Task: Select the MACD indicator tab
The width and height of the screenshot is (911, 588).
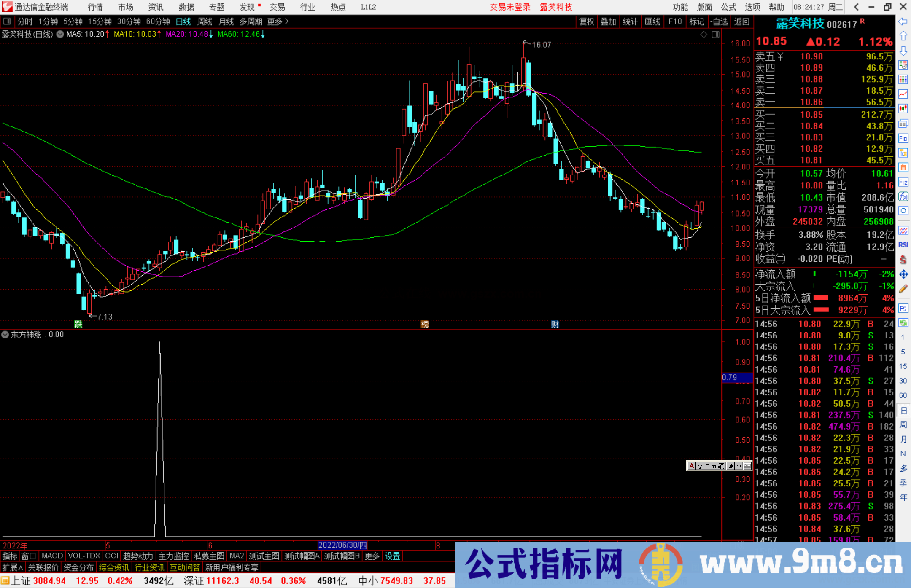Action: pyautogui.click(x=52, y=556)
